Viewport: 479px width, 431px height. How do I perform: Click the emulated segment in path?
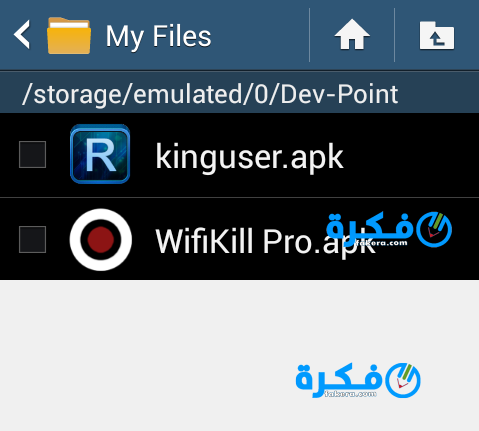coord(188,94)
